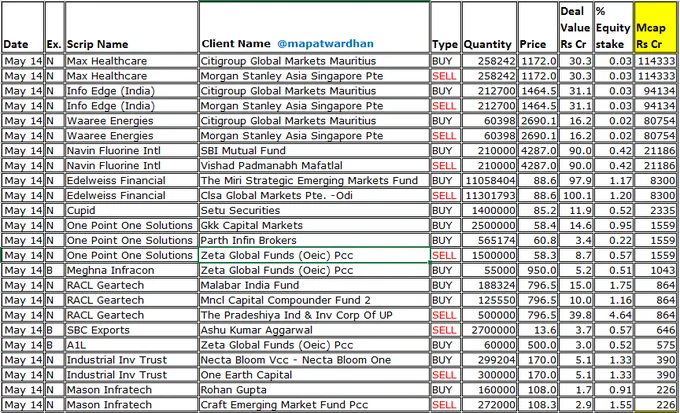Select the A1L scrip cell
680x413 pixels.
pos(131,345)
